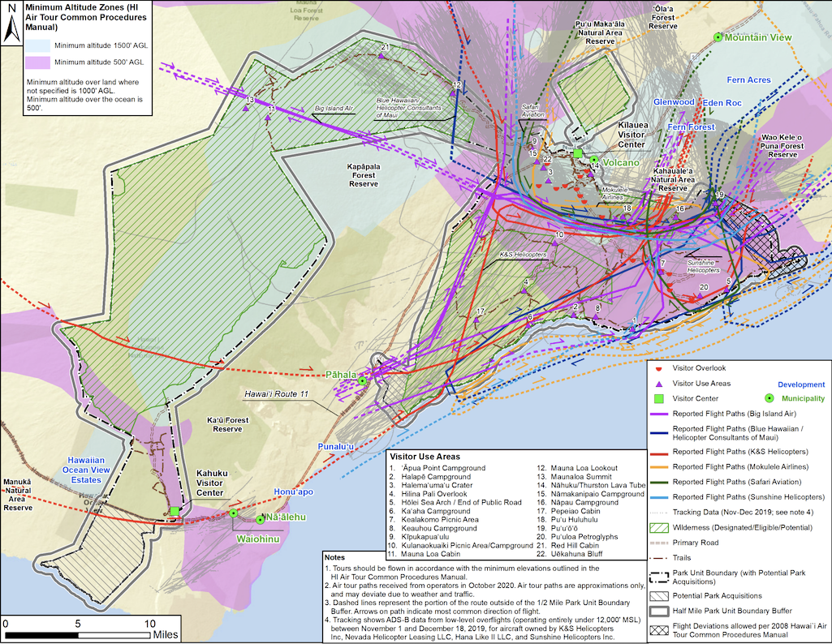Click the triangle marker numbered 11
The height and width of the screenshot is (644, 832).
click(268, 118)
